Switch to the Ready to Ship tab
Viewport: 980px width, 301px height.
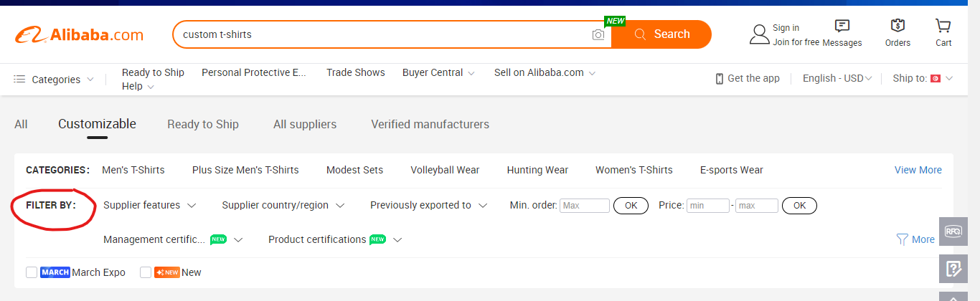click(203, 124)
